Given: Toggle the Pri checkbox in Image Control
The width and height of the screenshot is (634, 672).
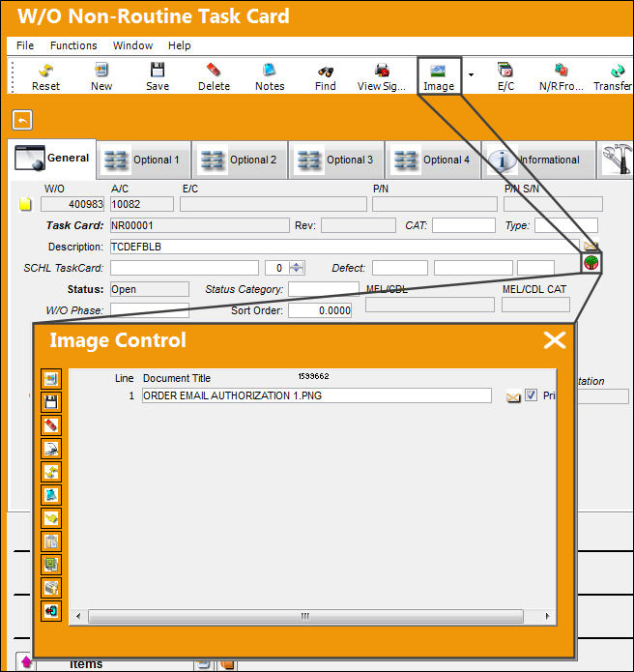Looking at the screenshot, I should [531, 395].
